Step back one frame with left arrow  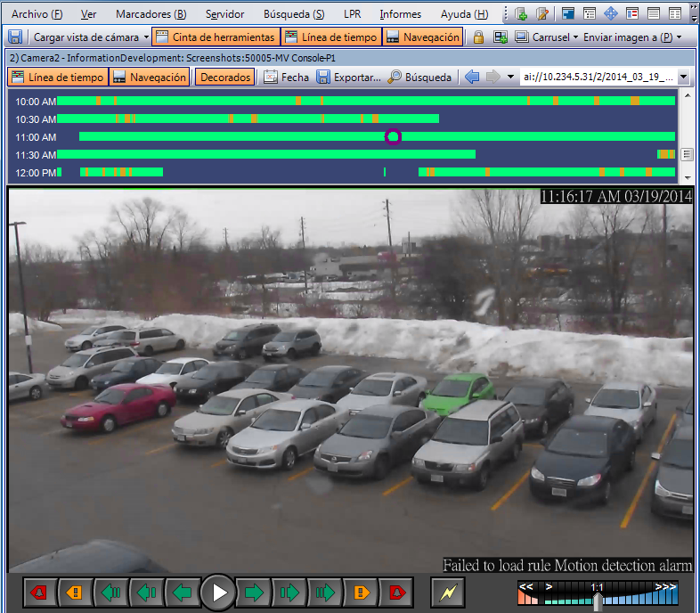point(183,593)
